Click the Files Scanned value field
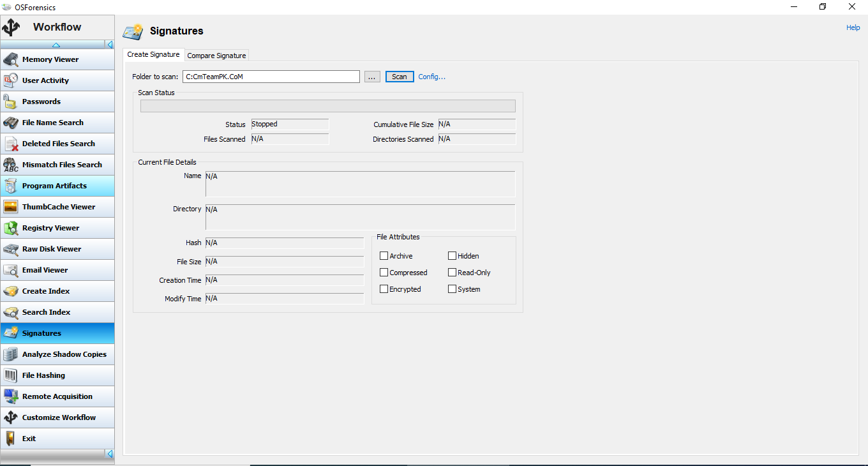The width and height of the screenshot is (868, 466). click(x=290, y=139)
